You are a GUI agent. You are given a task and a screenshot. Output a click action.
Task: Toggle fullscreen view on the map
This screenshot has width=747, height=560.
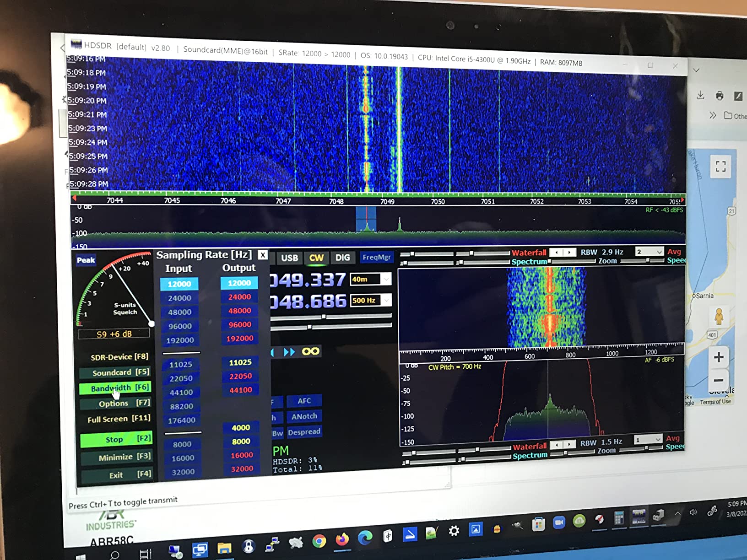point(721,166)
